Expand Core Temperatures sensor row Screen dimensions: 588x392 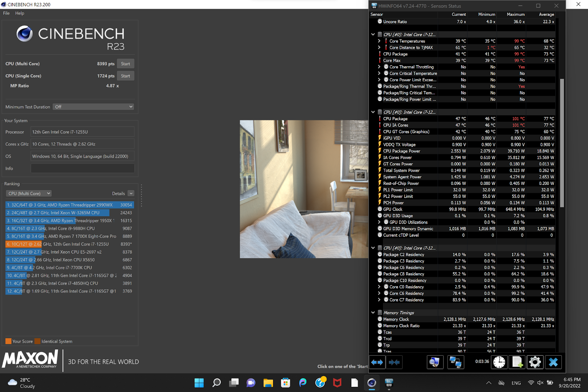(379, 41)
